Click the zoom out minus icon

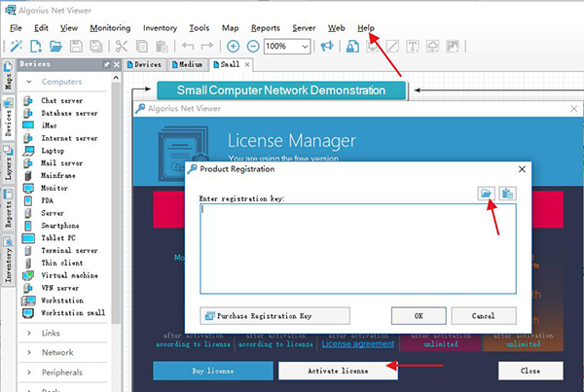tap(253, 46)
